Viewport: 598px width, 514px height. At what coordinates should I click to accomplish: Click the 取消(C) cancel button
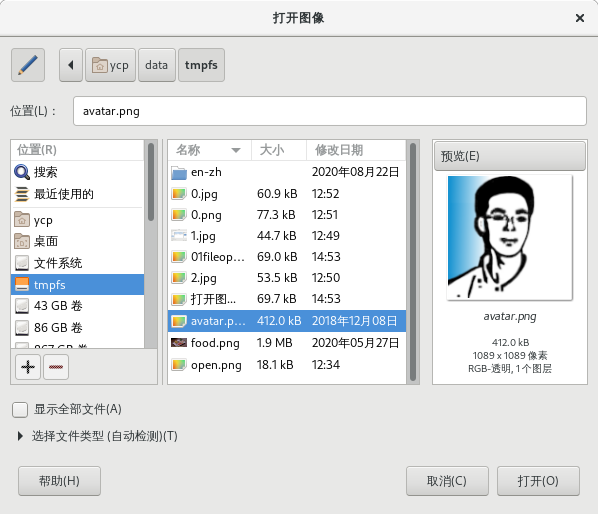coord(447,481)
